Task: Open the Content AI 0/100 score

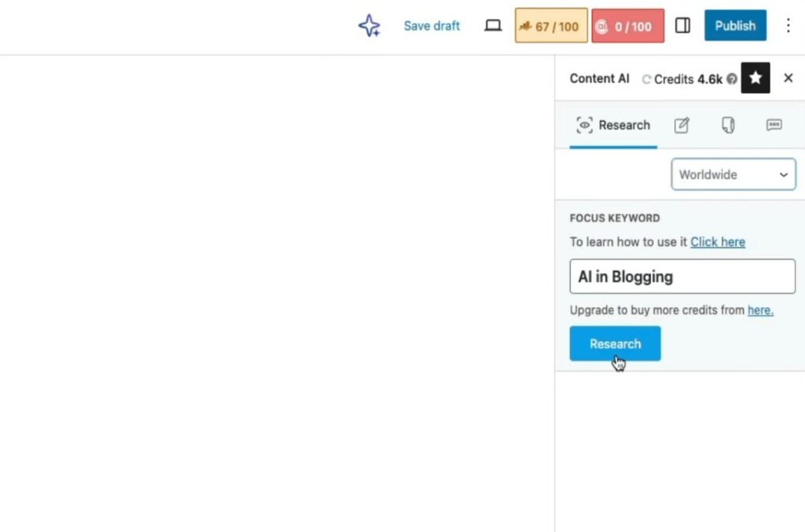Action: [627, 26]
